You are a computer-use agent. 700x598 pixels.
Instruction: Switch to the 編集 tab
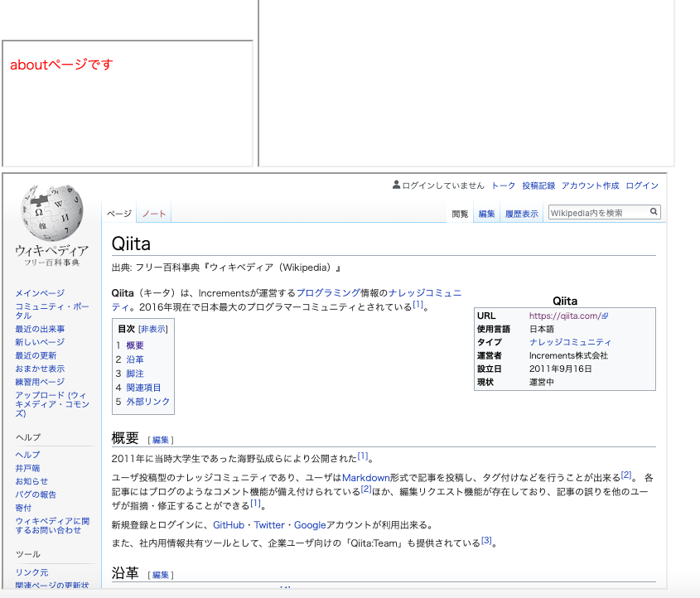click(x=486, y=212)
